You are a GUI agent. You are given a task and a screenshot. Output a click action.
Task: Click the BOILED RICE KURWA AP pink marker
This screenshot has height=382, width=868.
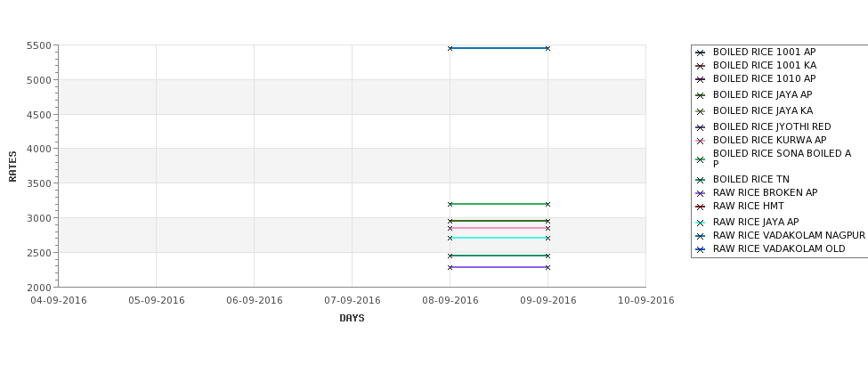tap(701, 141)
